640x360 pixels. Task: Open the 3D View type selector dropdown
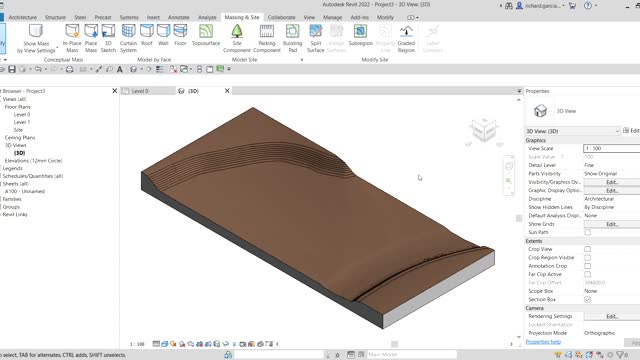pos(573,131)
